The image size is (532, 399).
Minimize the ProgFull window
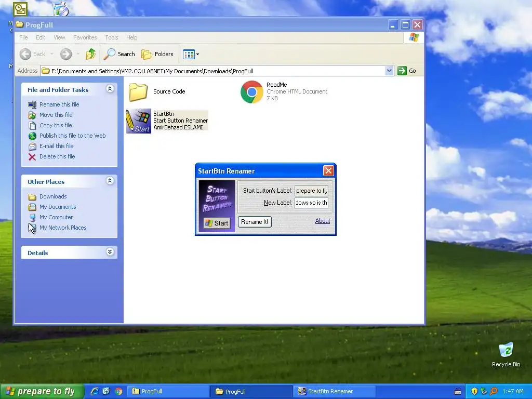pos(393,25)
